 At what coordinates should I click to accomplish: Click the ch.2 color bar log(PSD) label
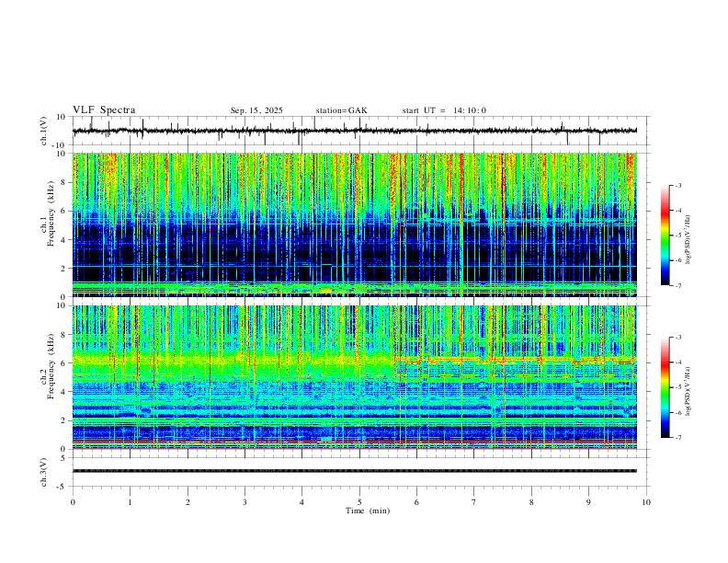pyautogui.click(x=688, y=392)
